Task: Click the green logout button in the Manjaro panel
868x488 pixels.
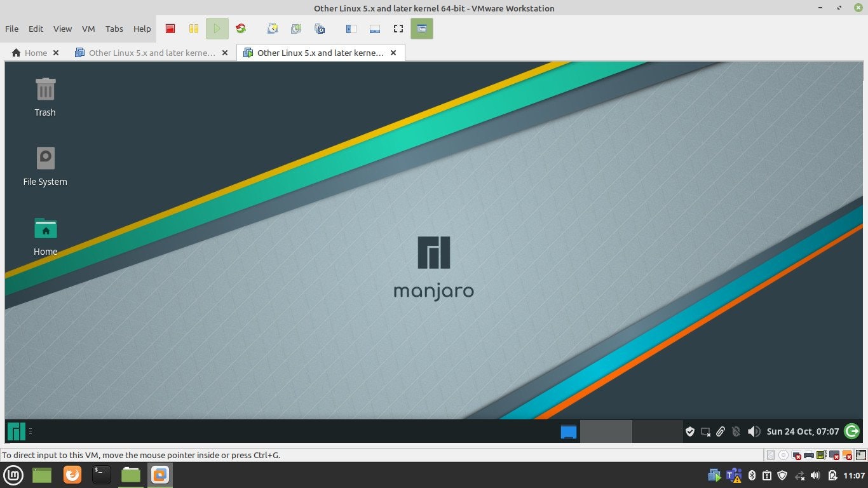Action: (x=852, y=431)
